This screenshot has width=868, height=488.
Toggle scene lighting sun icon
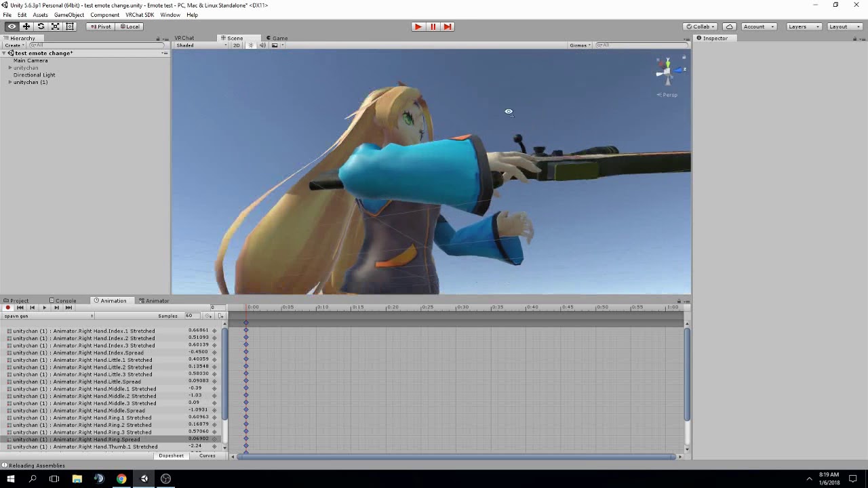[x=250, y=45]
